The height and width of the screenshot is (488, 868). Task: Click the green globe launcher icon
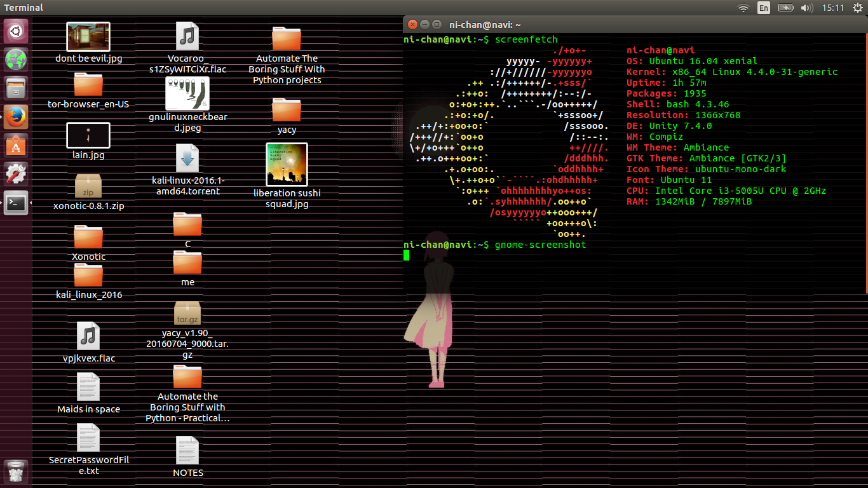point(16,59)
